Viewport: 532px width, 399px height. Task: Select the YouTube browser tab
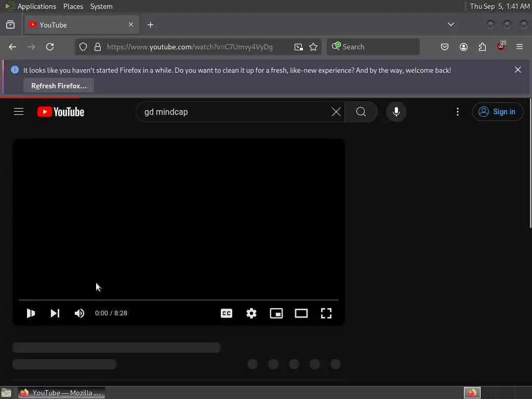82,25
